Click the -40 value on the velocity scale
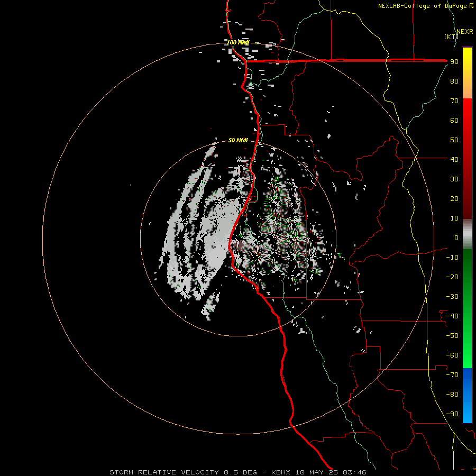Screen dimensions: 476x476 pos(452,316)
